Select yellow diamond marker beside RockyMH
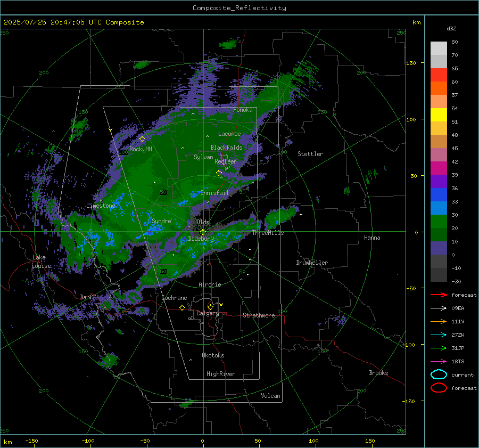The height and width of the screenshot is (448, 479). tap(142, 139)
